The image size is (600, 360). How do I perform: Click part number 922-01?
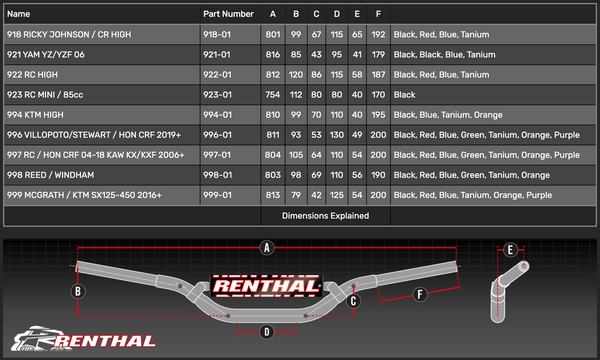[x=217, y=75]
